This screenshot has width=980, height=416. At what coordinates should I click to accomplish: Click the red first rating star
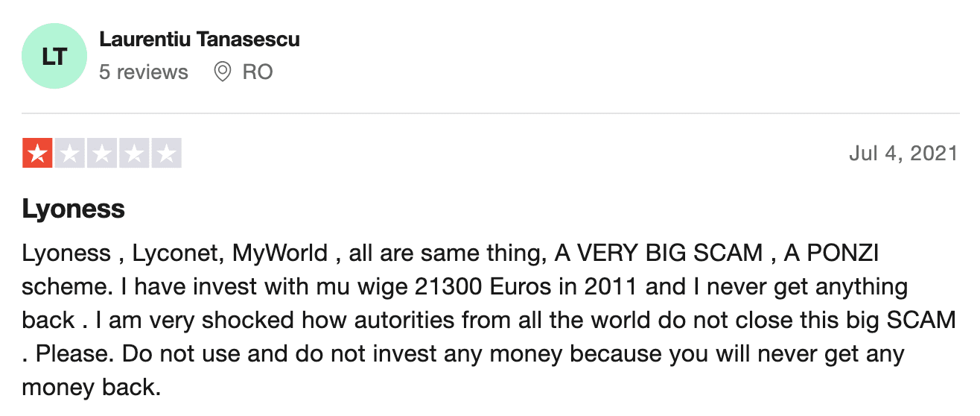click(37, 154)
